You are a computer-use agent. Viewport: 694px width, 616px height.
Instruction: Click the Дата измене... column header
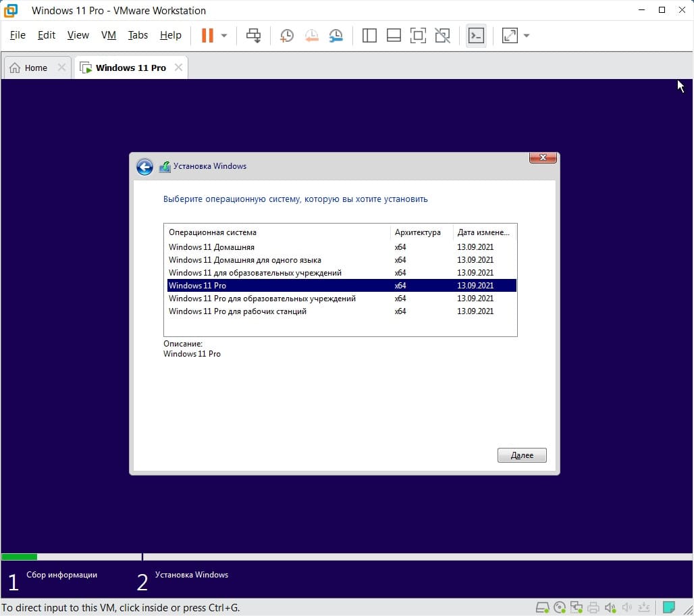(485, 232)
